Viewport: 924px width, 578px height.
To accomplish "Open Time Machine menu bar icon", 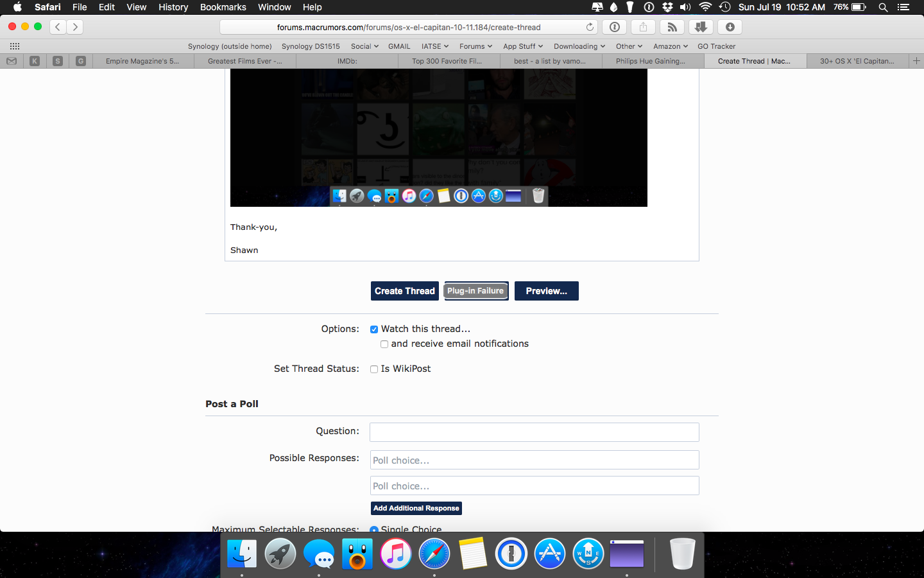I will pyautogui.click(x=724, y=7).
